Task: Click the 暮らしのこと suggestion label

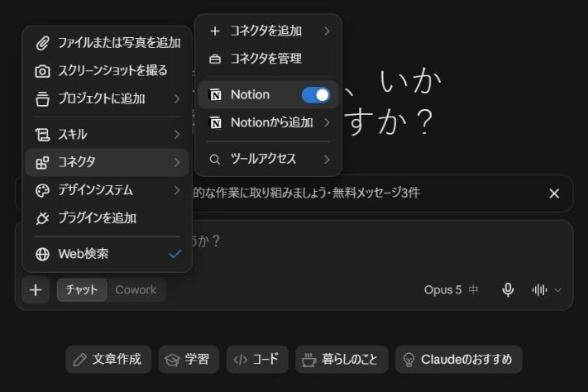Action: click(350, 360)
